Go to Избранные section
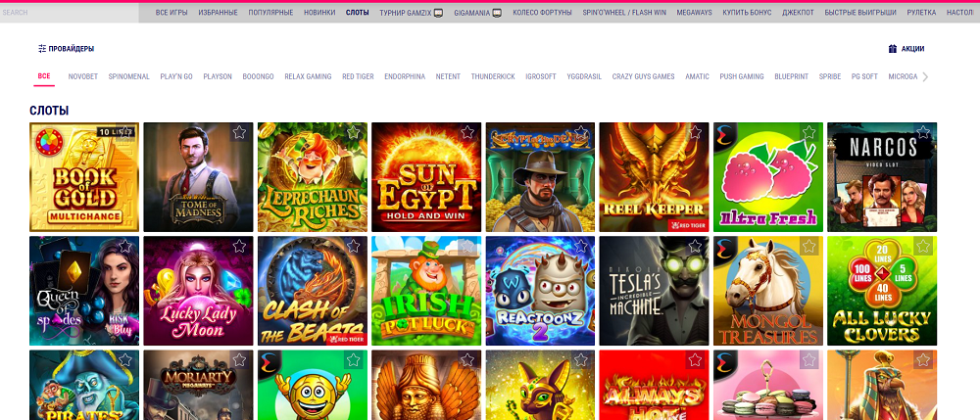The height and width of the screenshot is (420, 980). 219,13
